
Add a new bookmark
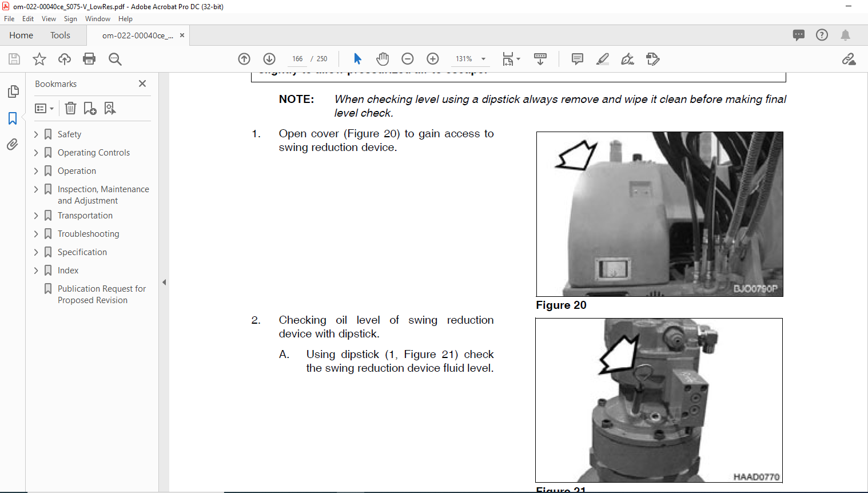coord(90,108)
